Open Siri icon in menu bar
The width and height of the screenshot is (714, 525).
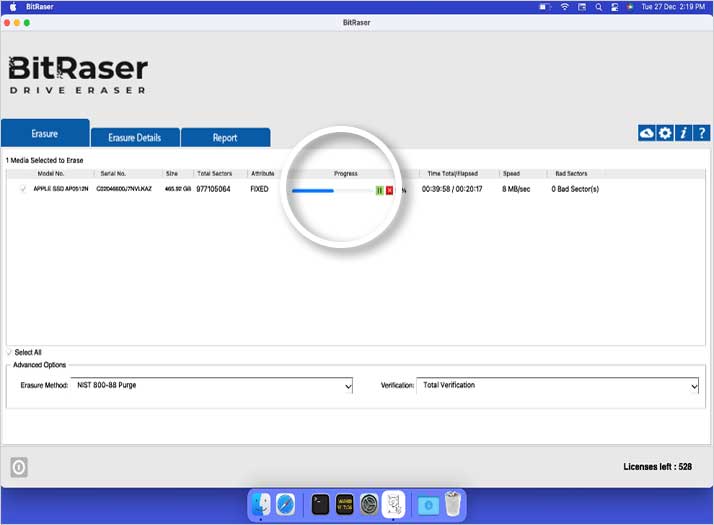point(630,7)
